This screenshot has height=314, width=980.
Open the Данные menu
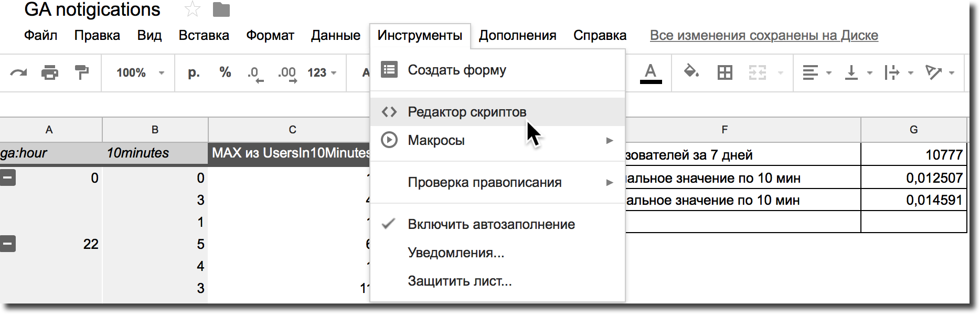click(x=336, y=35)
